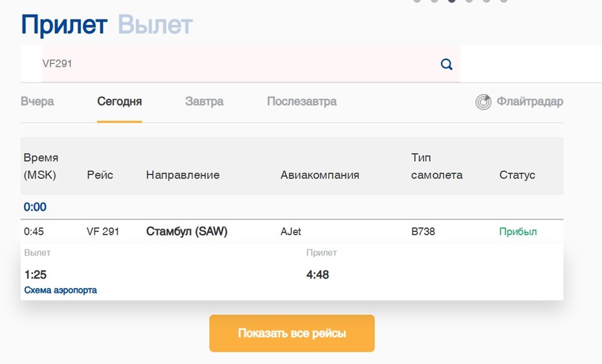Click the AJet airline name
The image size is (602, 364).
tap(291, 231)
